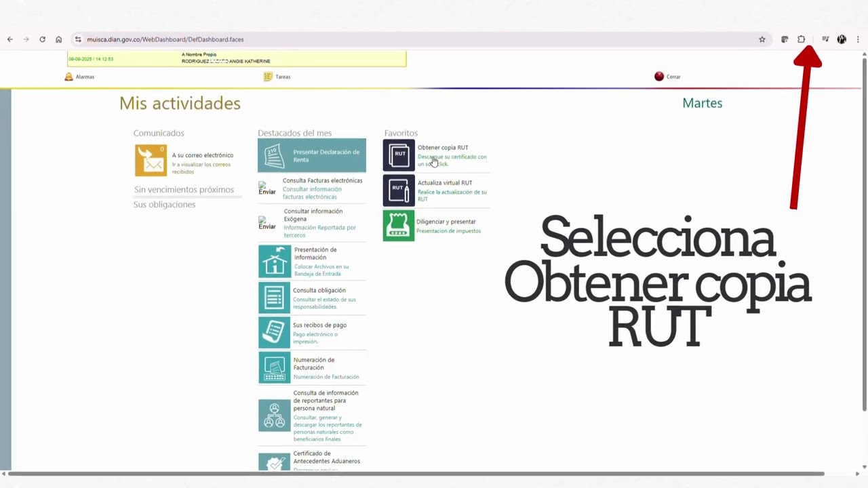
Task: Open Consulta de información de reportantes title
Action: click(326, 401)
